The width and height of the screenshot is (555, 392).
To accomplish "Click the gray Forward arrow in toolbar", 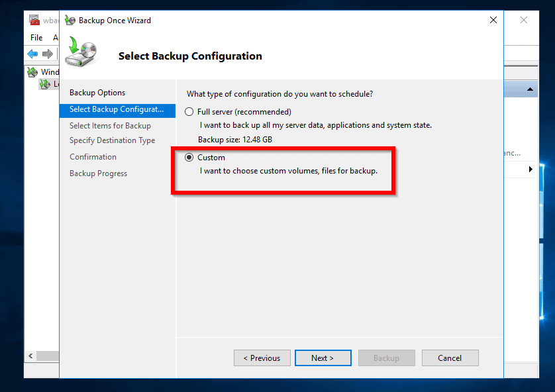I will [x=47, y=54].
